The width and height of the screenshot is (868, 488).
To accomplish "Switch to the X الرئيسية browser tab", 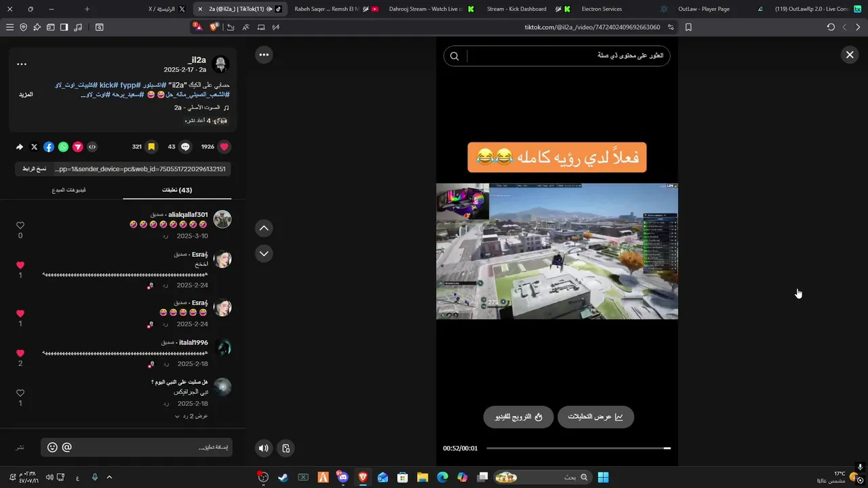I will pos(167,9).
